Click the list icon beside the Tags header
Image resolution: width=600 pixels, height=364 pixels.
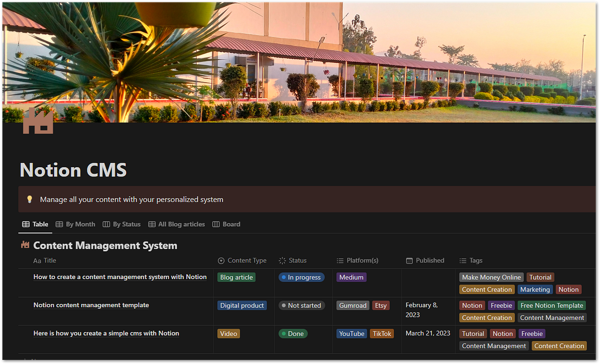[x=463, y=260]
